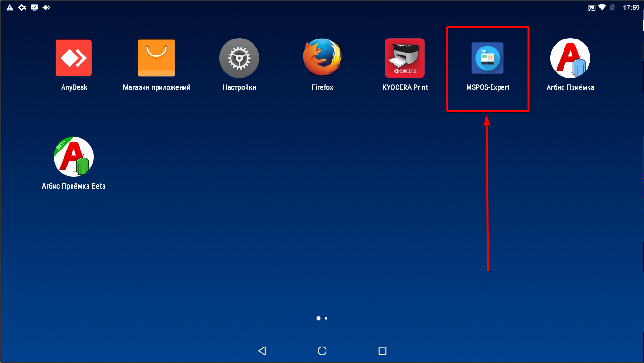
Task: Tap the "AnyDesk" label text
Action: 74,87
